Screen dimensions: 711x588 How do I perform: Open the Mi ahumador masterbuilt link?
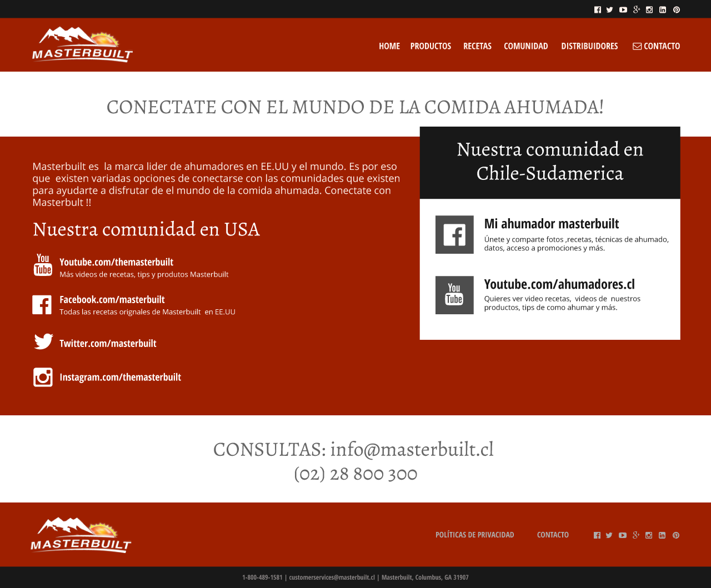(551, 224)
